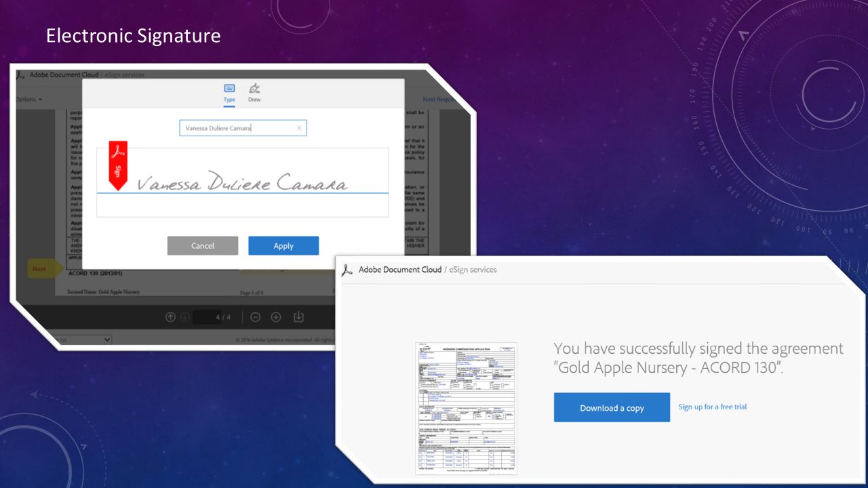This screenshot has height=488, width=868.
Task: Click the Vanessa Duliere Camara signature preview
Action: pyautogui.click(x=242, y=182)
